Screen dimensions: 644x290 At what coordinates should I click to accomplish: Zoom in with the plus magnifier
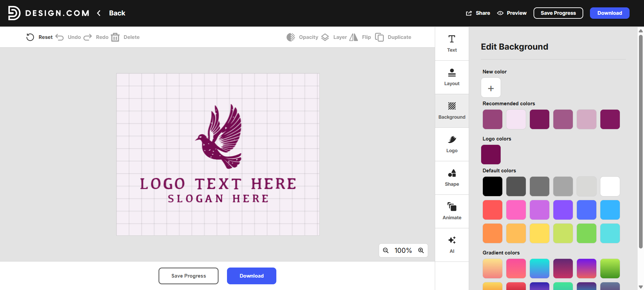click(x=421, y=250)
